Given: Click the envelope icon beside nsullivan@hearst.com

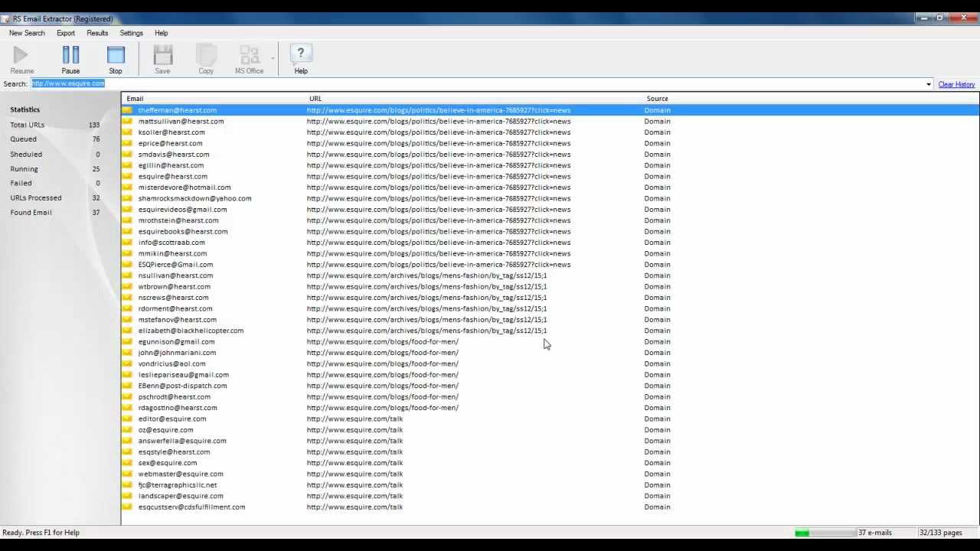Looking at the screenshot, I should (x=127, y=275).
